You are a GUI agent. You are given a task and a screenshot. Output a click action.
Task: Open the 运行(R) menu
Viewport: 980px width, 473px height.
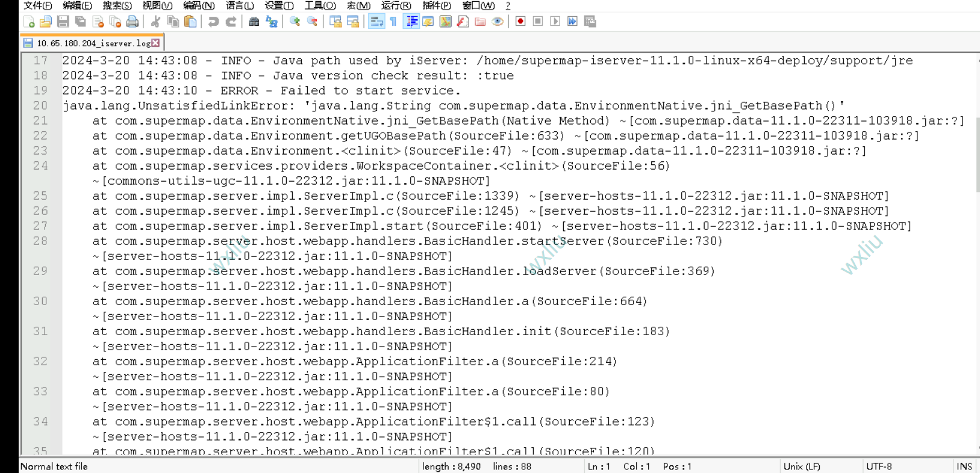pos(396,5)
